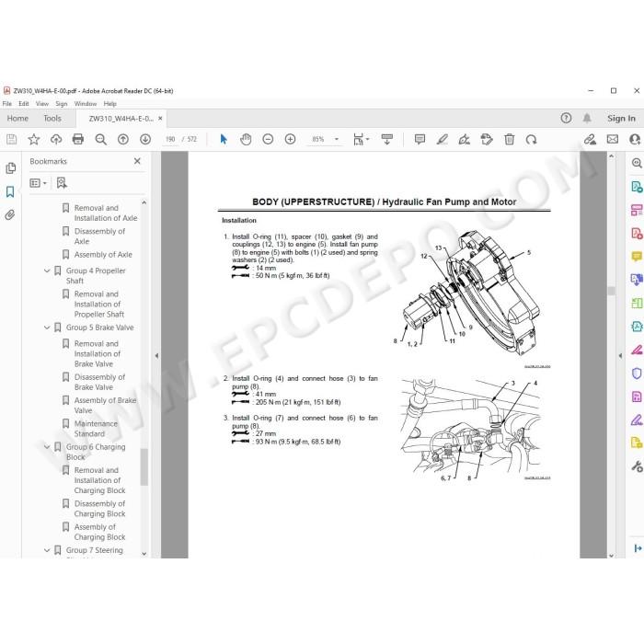Open the File menu

[7, 104]
